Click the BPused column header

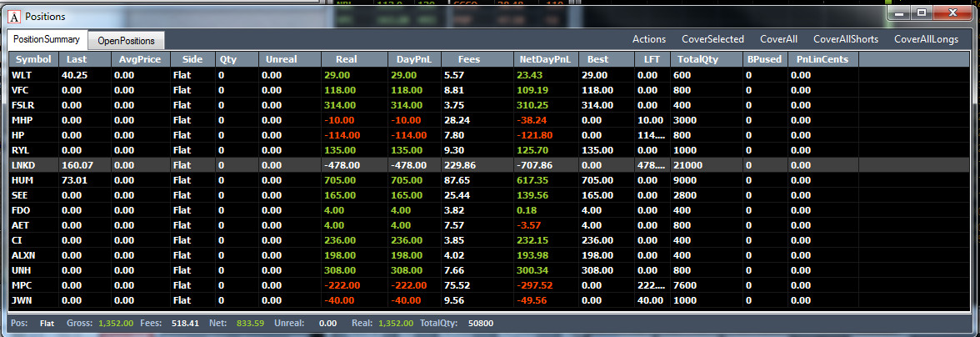point(766,59)
